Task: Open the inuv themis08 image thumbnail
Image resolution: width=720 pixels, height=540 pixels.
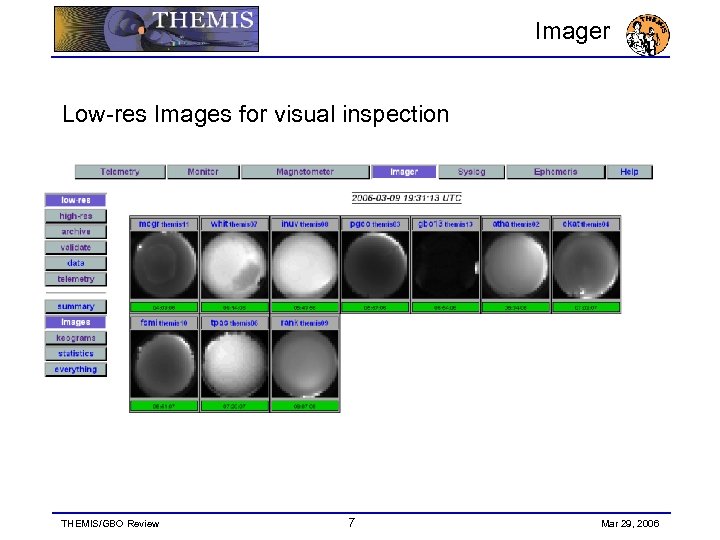Action: click(305, 265)
